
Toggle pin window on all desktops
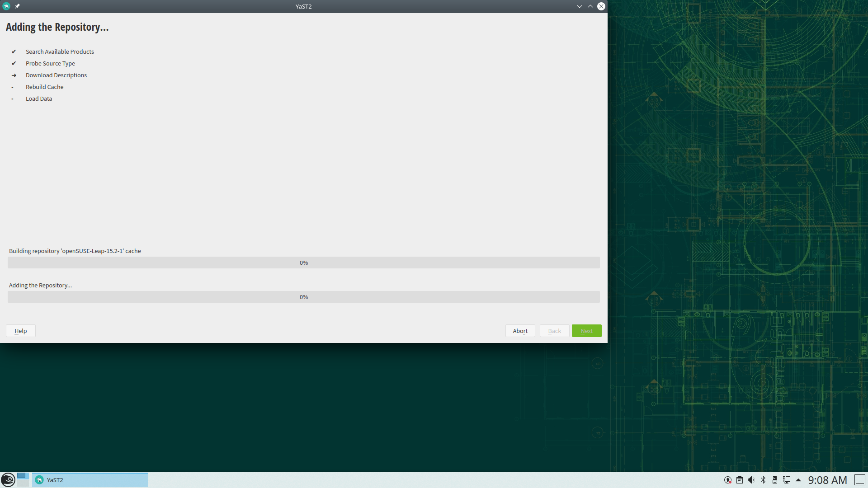pos(17,6)
